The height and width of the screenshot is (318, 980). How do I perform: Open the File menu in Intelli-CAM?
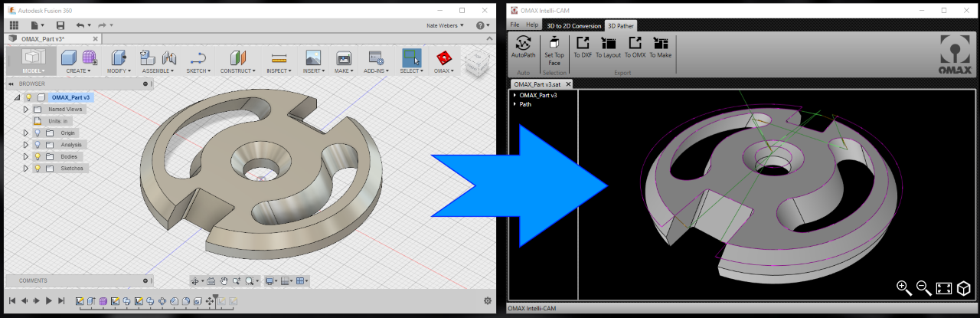[515, 25]
